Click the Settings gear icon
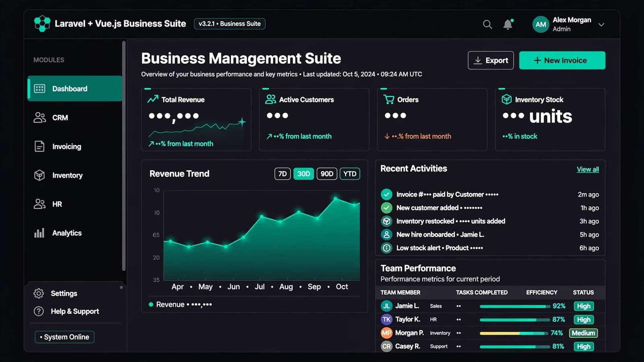This screenshot has height=362, width=644. (39, 293)
